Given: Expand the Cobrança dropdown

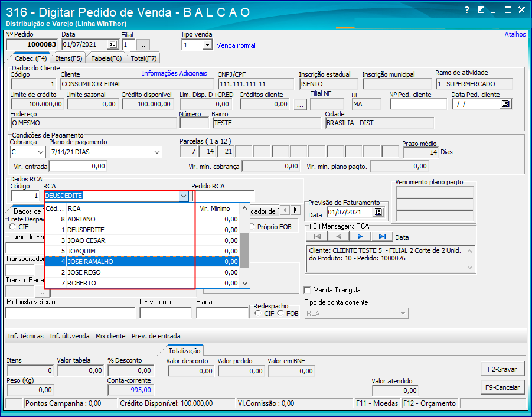Looking at the screenshot, I should tap(40, 152).
